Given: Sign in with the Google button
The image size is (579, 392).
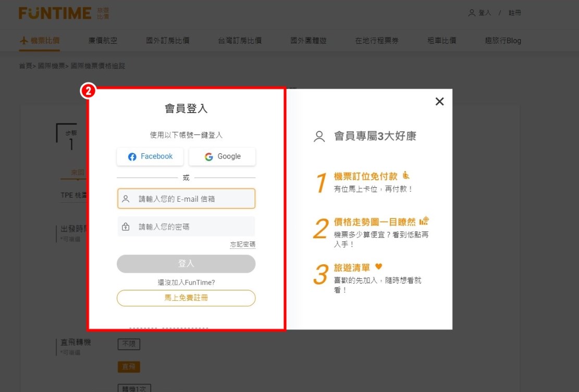Looking at the screenshot, I should [222, 156].
